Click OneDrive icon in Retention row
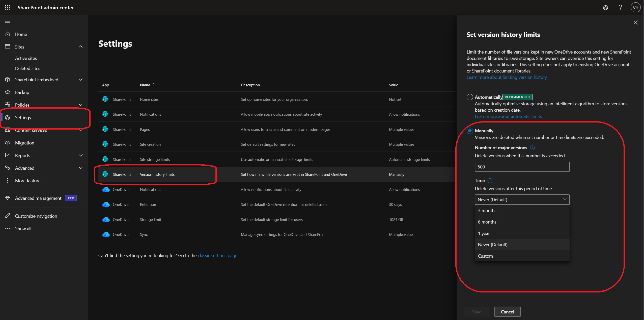Viewport: 644px width, 320px height. pyautogui.click(x=106, y=204)
